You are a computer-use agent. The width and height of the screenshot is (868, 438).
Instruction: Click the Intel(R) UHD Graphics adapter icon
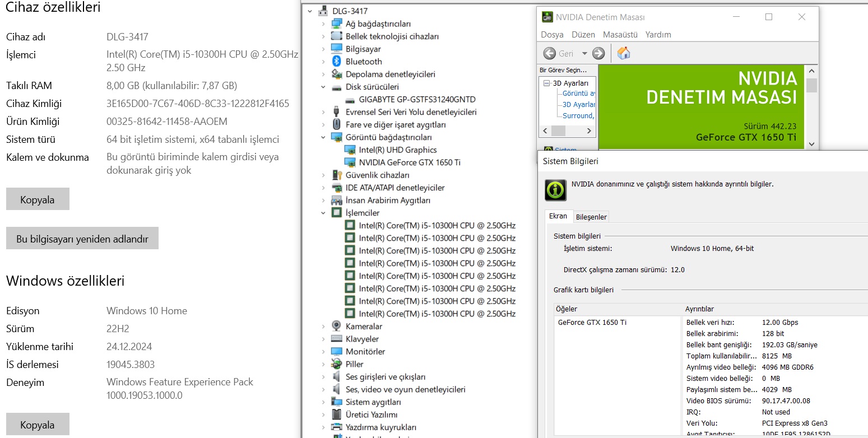[x=350, y=150]
